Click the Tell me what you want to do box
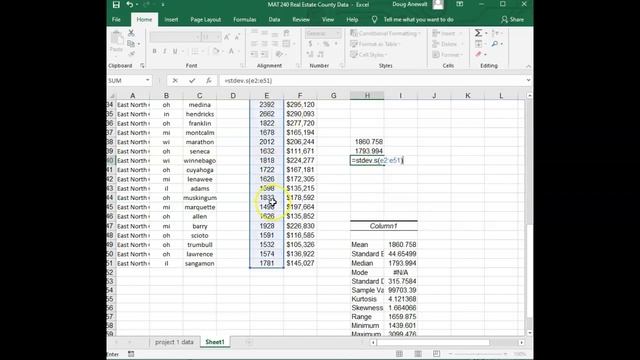This screenshot has width=640, height=360. coord(418,20)
